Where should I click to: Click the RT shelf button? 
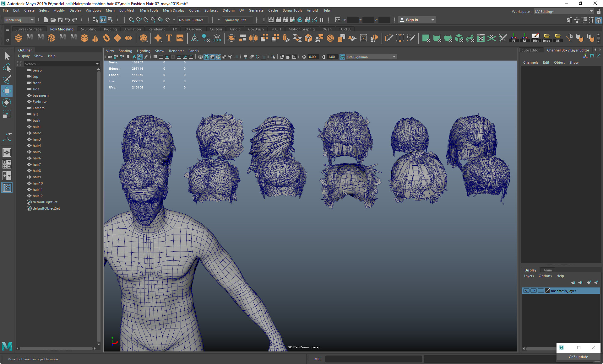pos(524,38)
